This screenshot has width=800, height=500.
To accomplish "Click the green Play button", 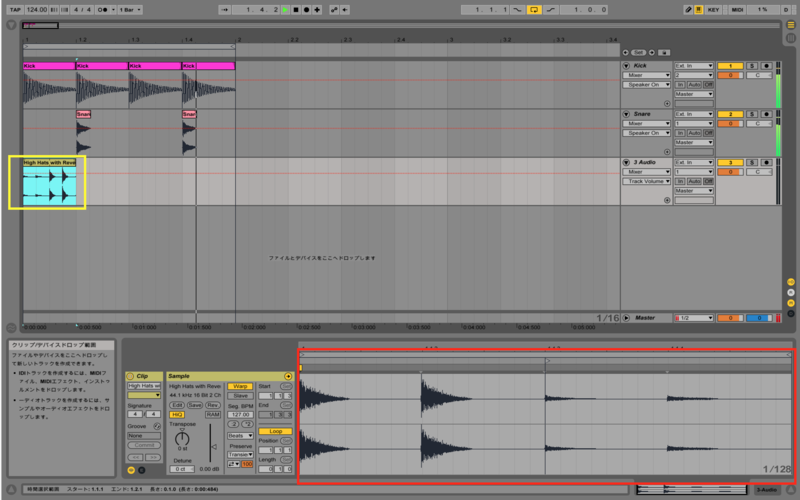I will click(285, 10).
